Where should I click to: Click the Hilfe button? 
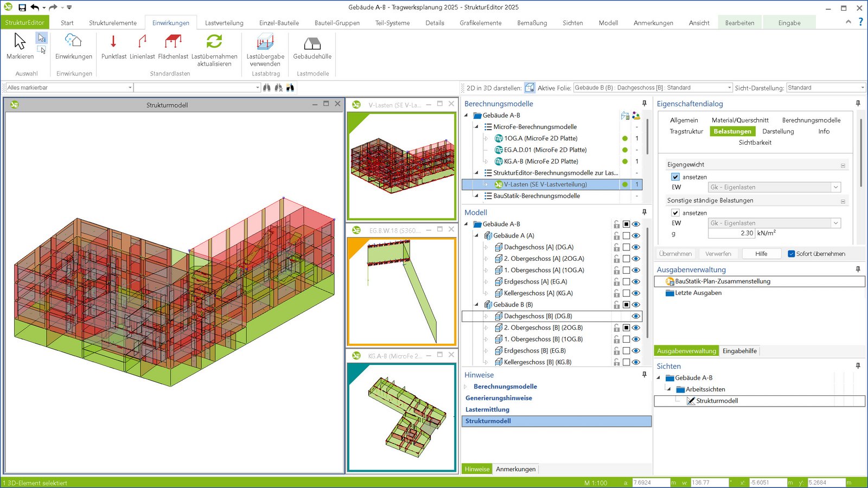tap(761, 254)
